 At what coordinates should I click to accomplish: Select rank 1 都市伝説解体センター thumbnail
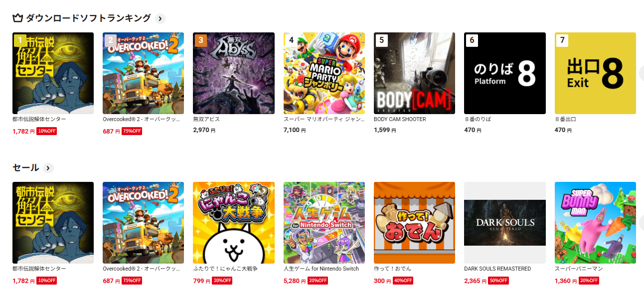pyautogui.click(x=53, y=73)
